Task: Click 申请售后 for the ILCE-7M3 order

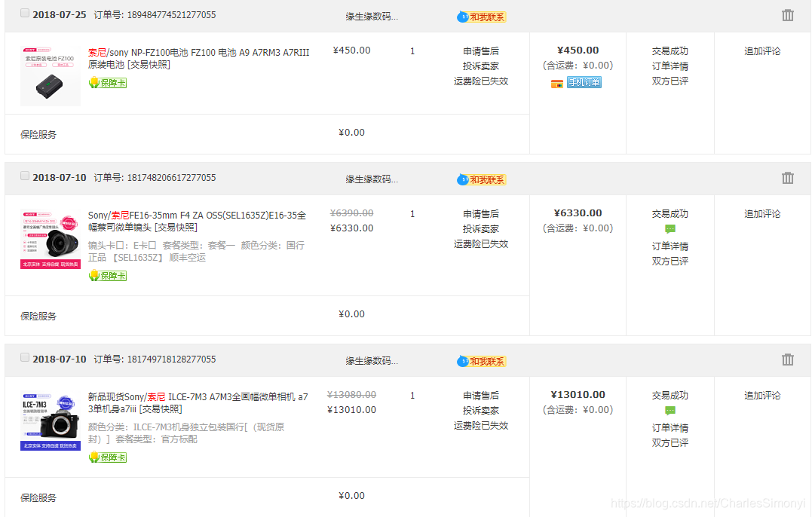Action: tap(481, 396)
